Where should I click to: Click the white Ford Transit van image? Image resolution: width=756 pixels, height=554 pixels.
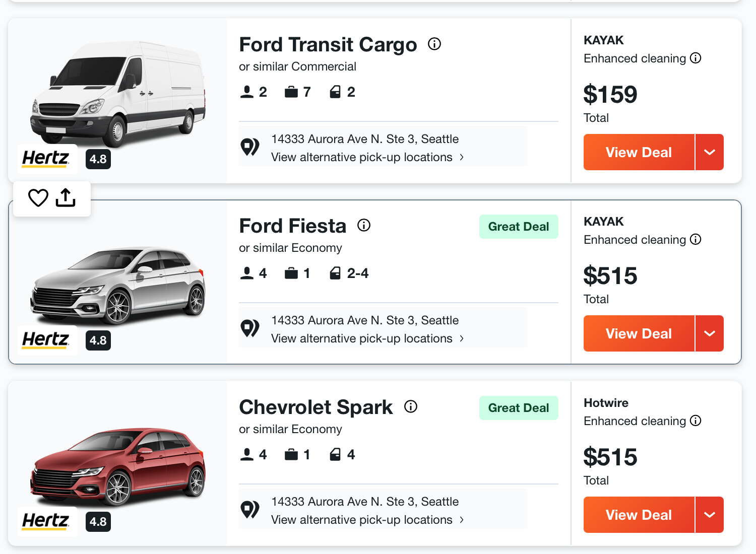coord(118,93)
